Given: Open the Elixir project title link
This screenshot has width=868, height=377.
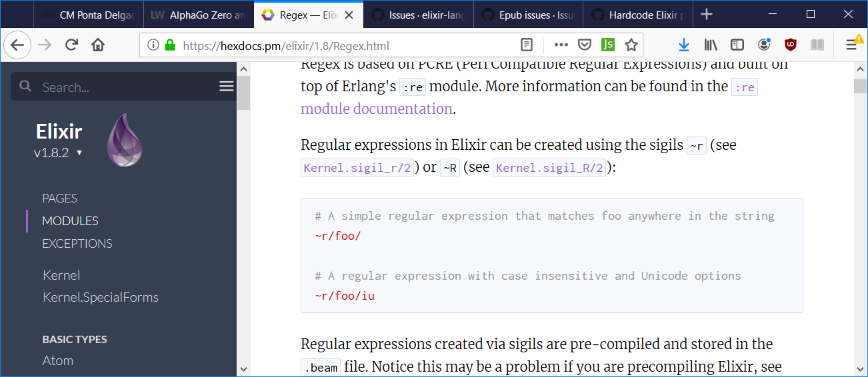Looking at the screenshot, I should click(59, 131).
